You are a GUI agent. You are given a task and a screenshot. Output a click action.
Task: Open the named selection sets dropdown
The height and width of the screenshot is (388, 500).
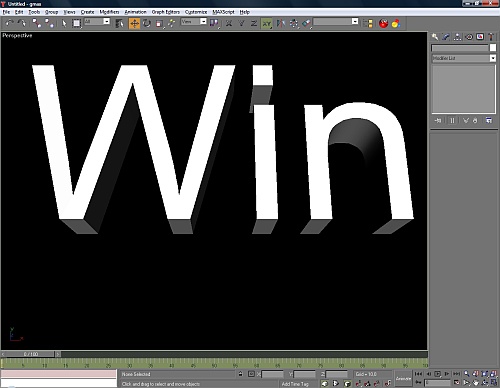pyautogui.click(x=336, y=21)
